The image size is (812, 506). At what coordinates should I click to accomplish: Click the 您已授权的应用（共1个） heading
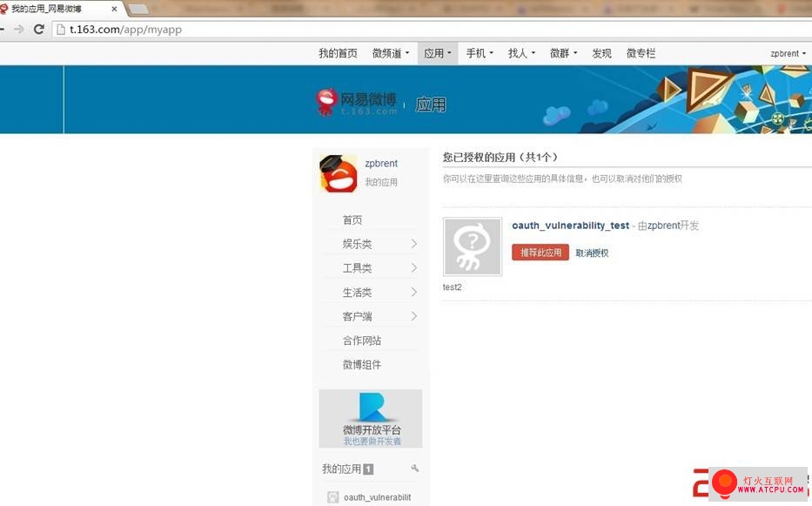click(500, 157)
